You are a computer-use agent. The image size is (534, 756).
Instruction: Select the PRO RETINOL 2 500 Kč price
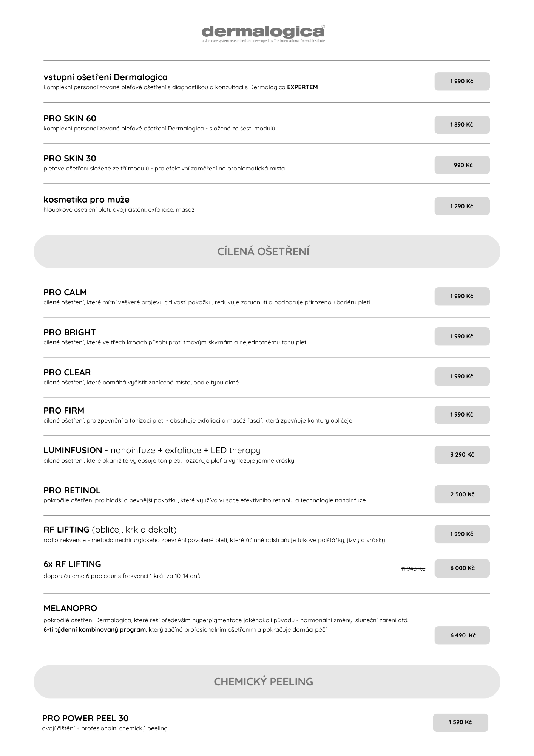point(461,494)
